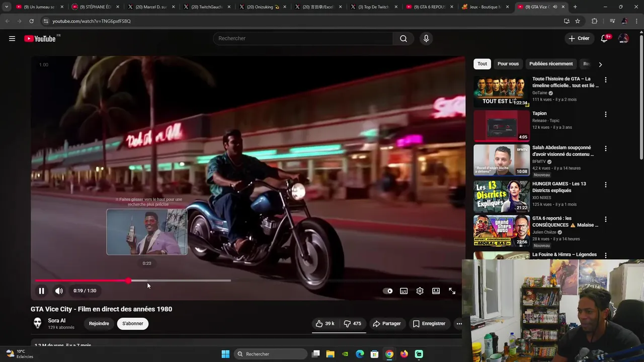The width and height of the screenshot is (644, 362).
Task: Switch to the Marcel D. X tab
Action: (x=151, y=7)
